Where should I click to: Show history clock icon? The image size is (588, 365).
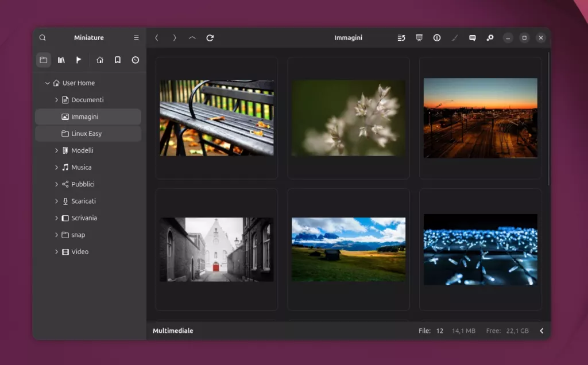coord(136,60)
